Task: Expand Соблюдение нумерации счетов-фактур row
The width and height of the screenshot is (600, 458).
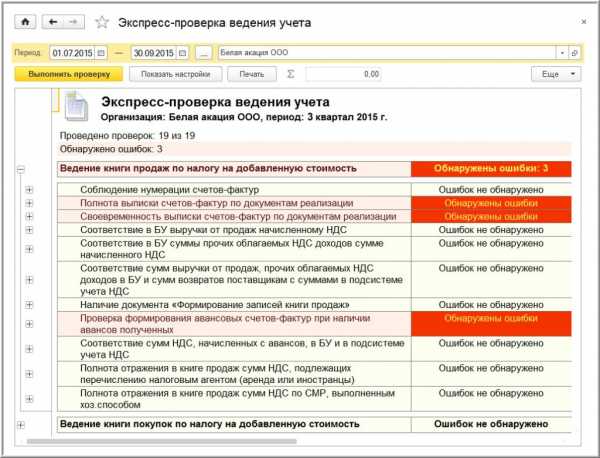Action: [29, 189]
